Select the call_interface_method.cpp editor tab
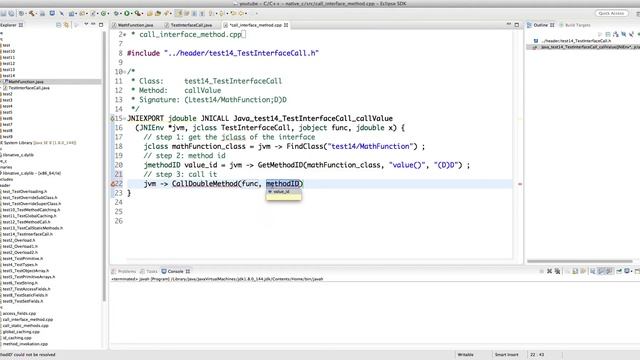The image size is (640, 360). click(x=256, y=25)
